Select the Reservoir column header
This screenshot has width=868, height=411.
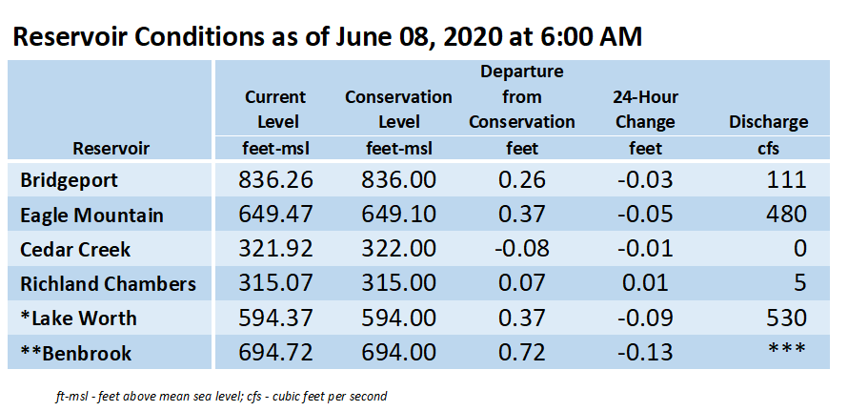coord(111,149)
